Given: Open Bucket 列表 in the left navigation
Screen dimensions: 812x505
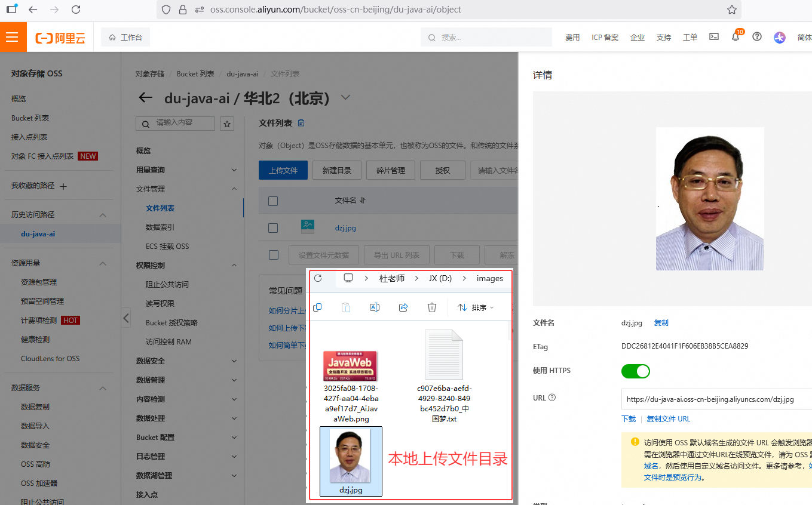Looking at the screenshot, I should tap(30, 118).
